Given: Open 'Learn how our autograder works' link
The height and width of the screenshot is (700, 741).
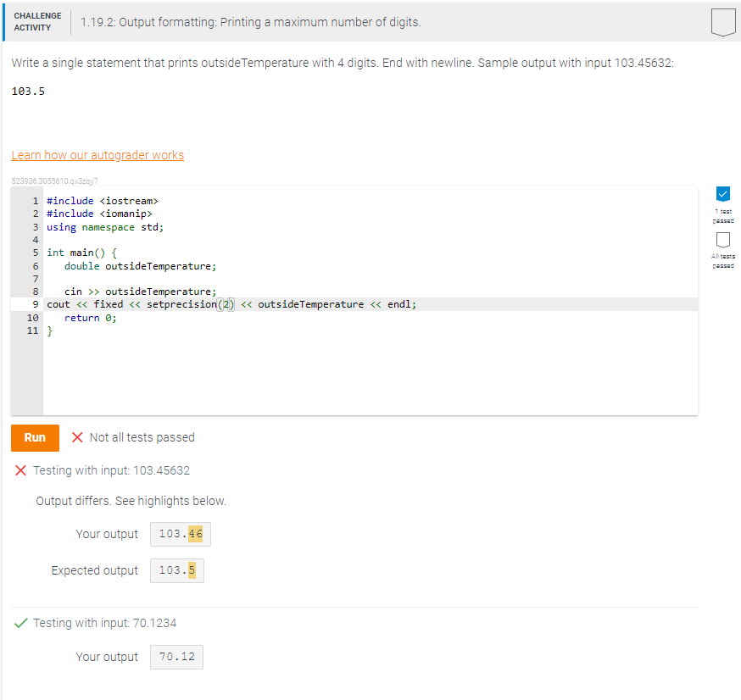Looking at the screenshot, I should (97, 155).
